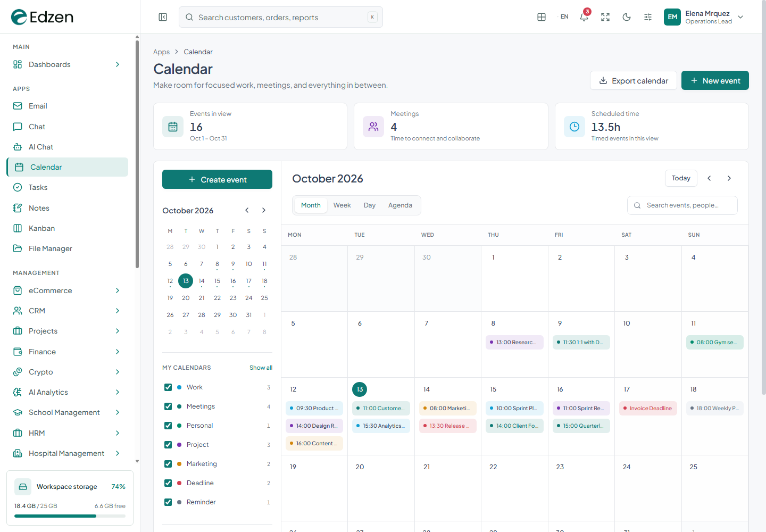
Task: Switch to Day view tab
Action: click(x=370, y=205)
